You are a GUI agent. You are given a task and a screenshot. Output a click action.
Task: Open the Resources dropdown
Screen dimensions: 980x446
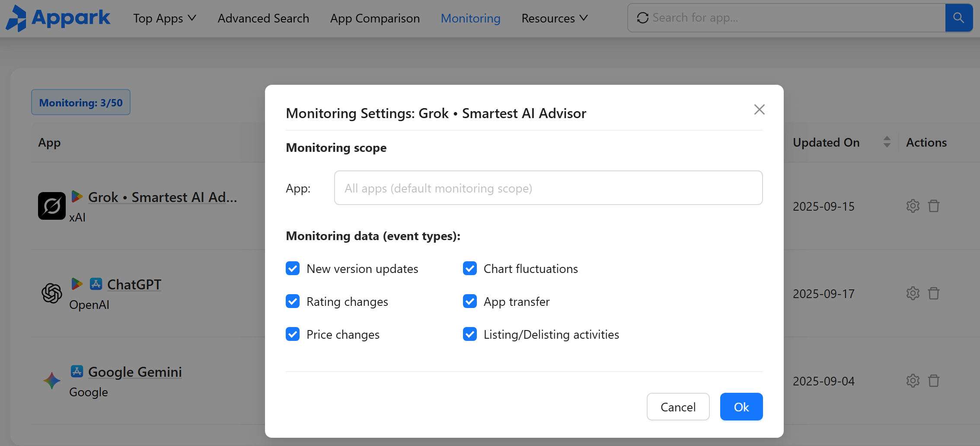(554, 18)
